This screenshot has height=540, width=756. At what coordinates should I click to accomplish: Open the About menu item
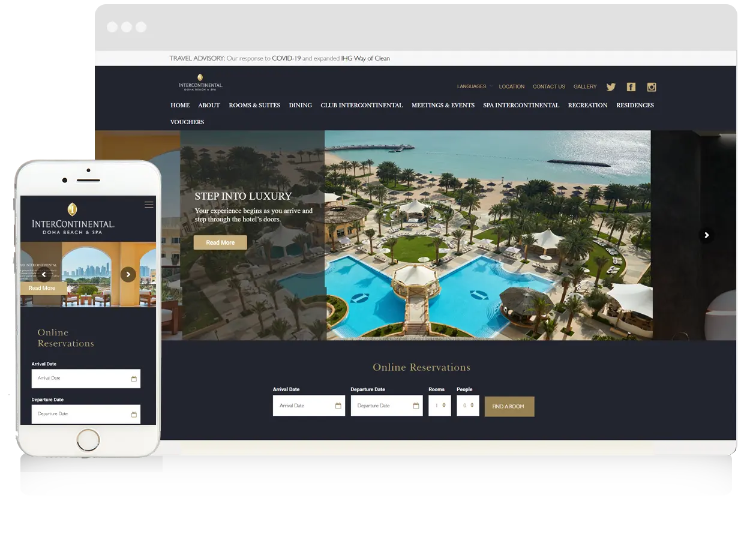point(209,106)
